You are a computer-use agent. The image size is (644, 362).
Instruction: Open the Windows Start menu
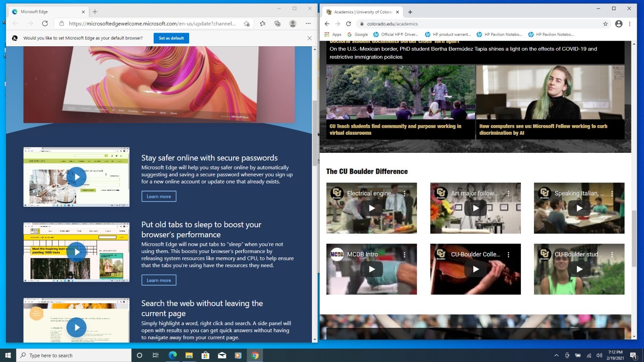8,355
